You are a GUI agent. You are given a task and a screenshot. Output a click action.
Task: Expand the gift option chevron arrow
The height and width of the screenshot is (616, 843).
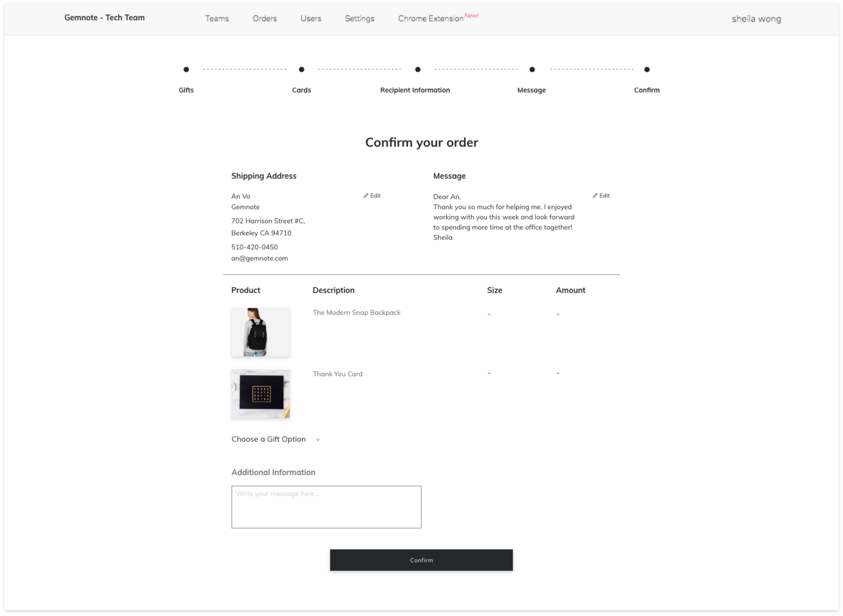coord(318,440)
